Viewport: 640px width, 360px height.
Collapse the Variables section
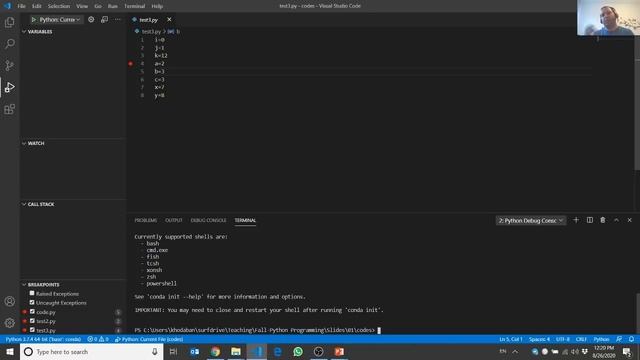(x=40, y=31)
